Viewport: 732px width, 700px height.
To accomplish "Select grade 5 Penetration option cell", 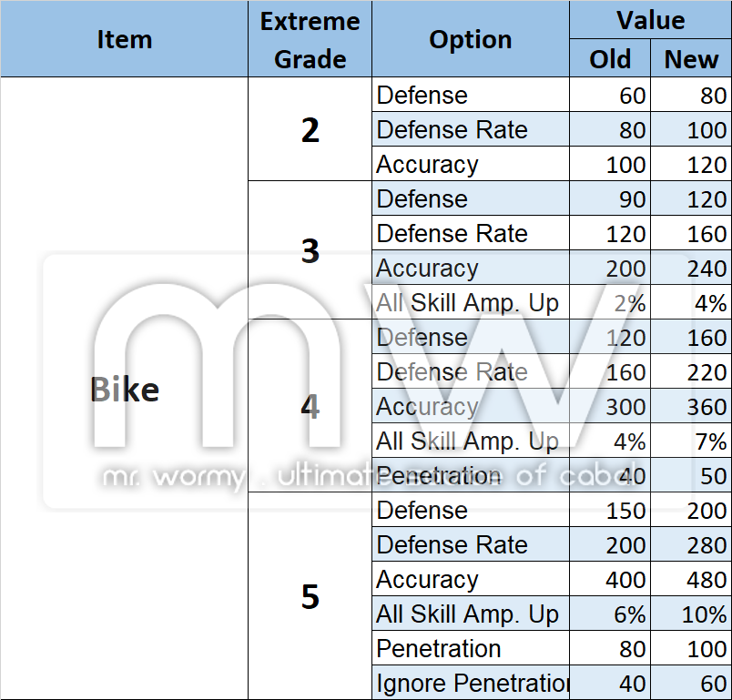I will [470, 649].
